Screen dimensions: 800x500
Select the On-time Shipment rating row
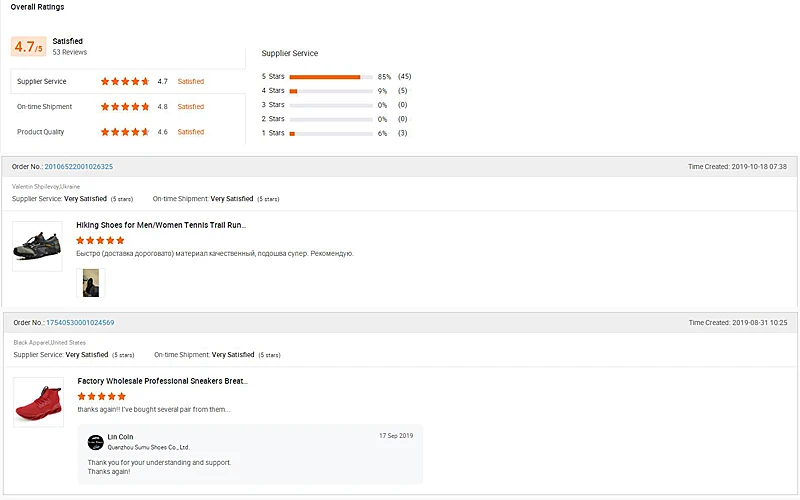coord(127,106)
